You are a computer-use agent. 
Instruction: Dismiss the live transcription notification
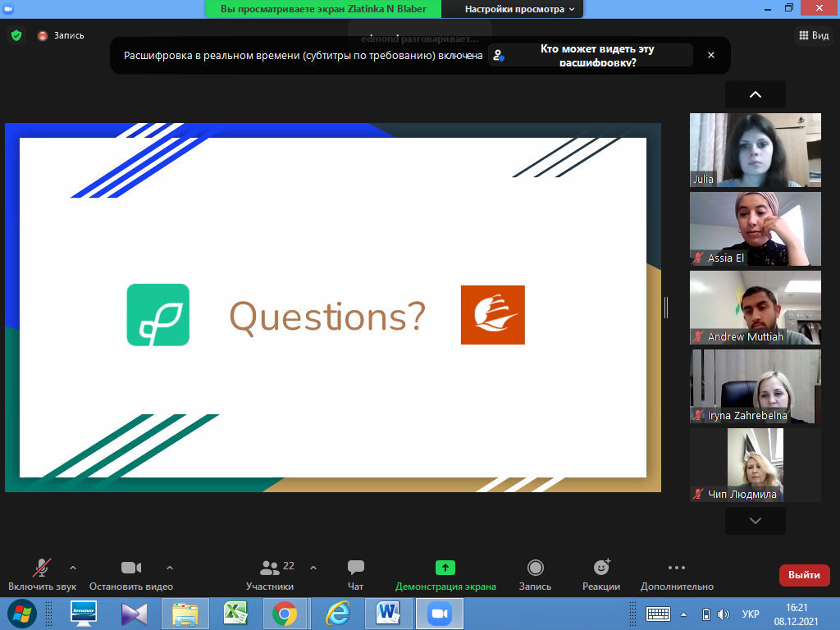pos(711,55)
